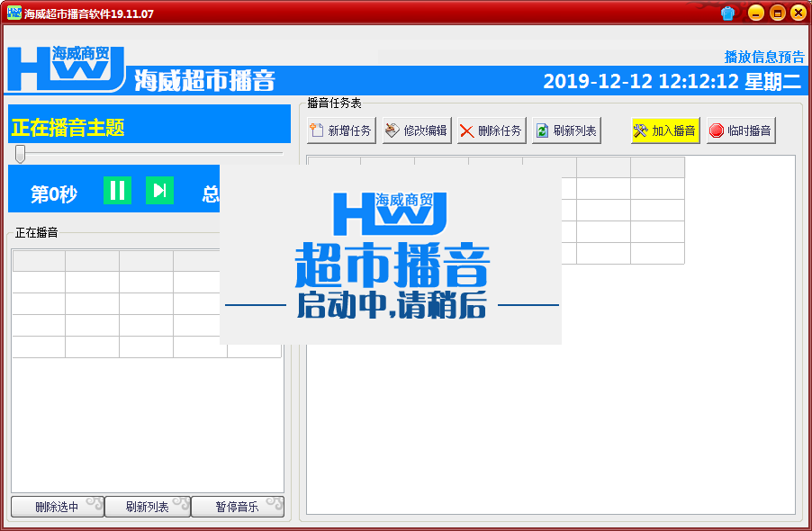The image size is (812, 531).
Task: Click the yellow 加入播音 button
Action: coord(665,130)
